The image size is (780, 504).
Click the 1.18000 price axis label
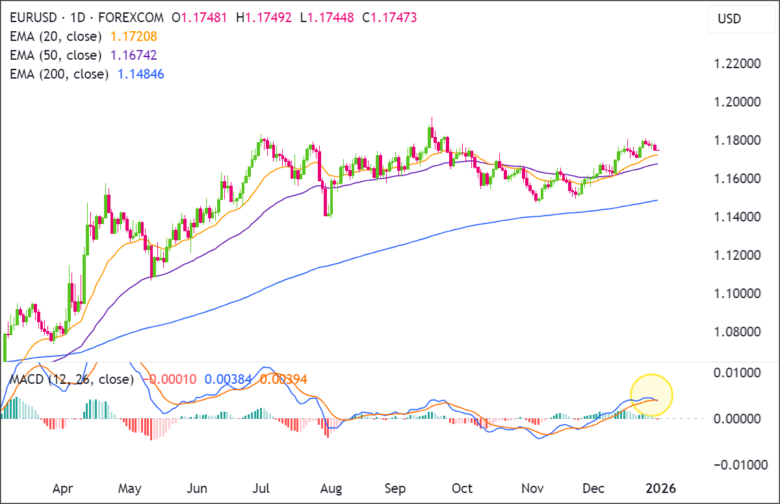(x=737, y=140)
